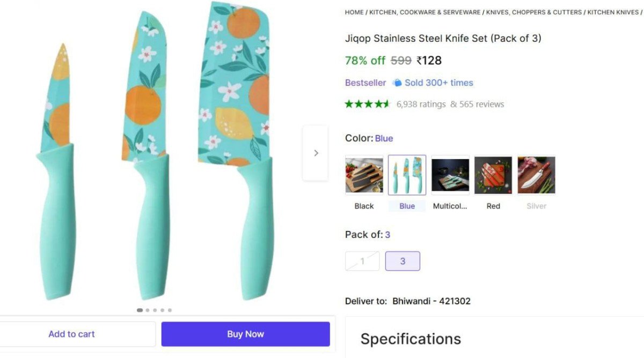Add the knife set to cart
Image resolution: width=644 pixels, height=358 pixels.
click(71, 334)
